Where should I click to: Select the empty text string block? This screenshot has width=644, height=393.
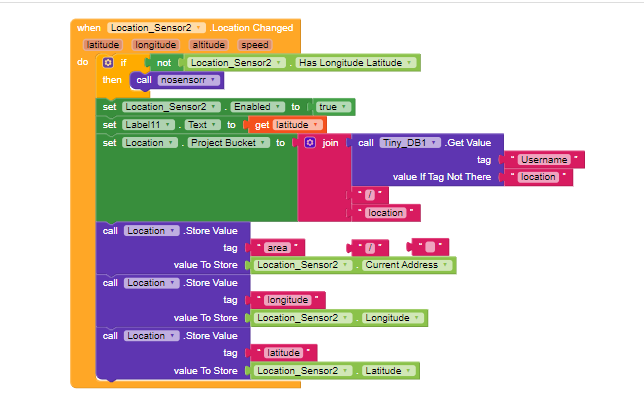(430, 247)
